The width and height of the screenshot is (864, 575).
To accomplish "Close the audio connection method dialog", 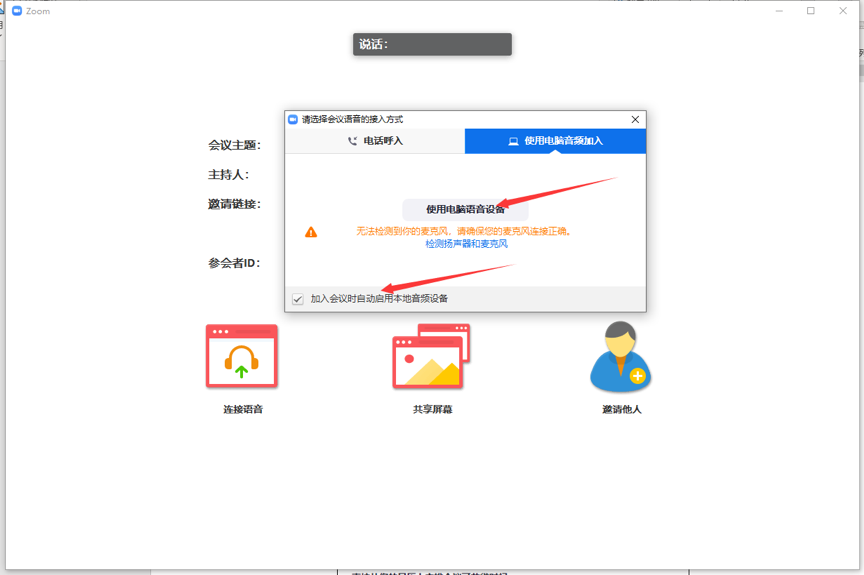I will [x=635, y=119].
